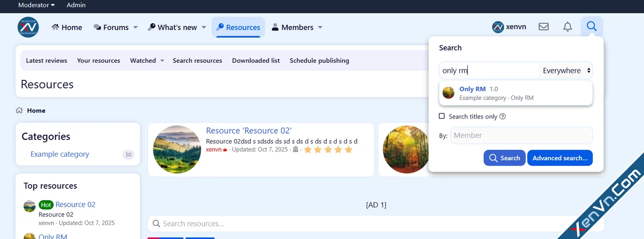Enable 'Search titles only' checkbox

coord(442,116)
